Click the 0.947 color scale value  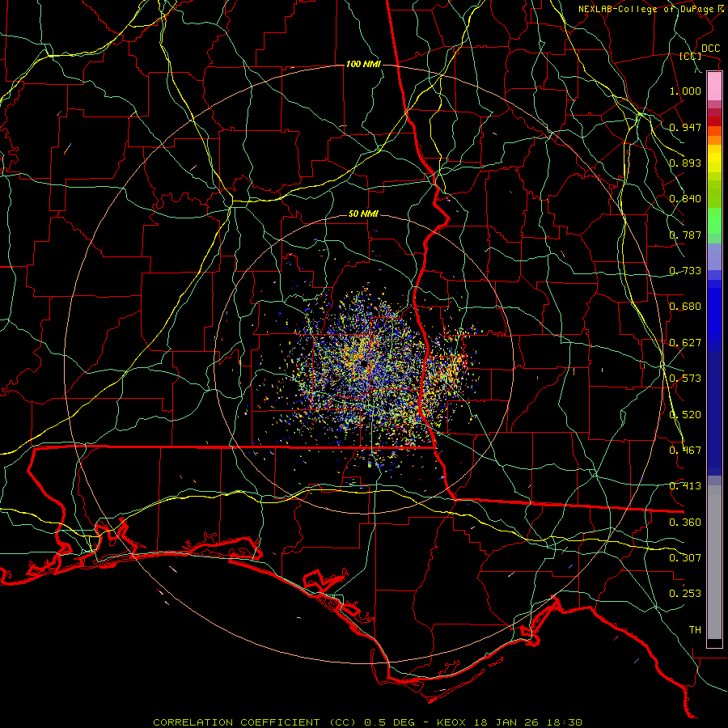point(685,127)
